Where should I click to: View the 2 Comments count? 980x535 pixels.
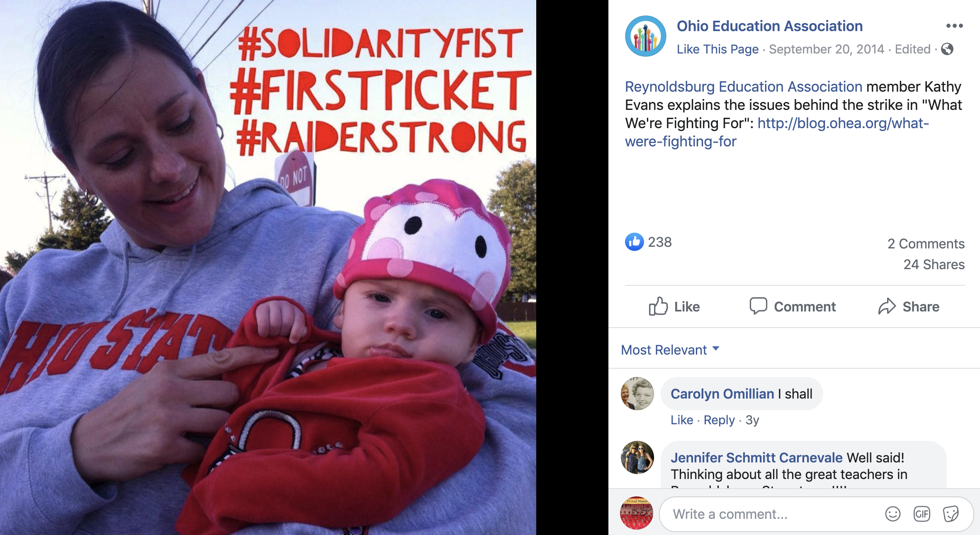(x=926, y=243)
